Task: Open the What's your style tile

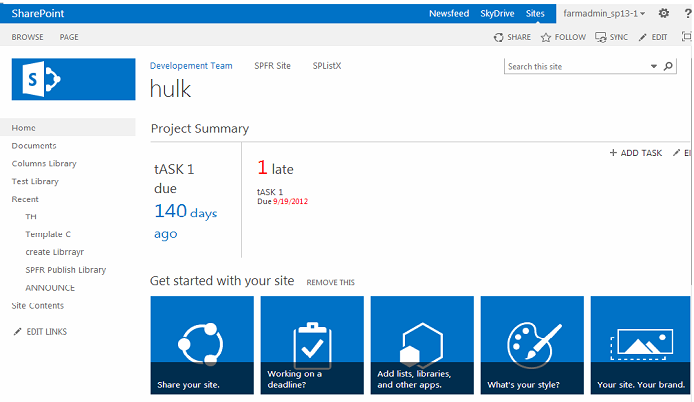Action: pos(532,345)
